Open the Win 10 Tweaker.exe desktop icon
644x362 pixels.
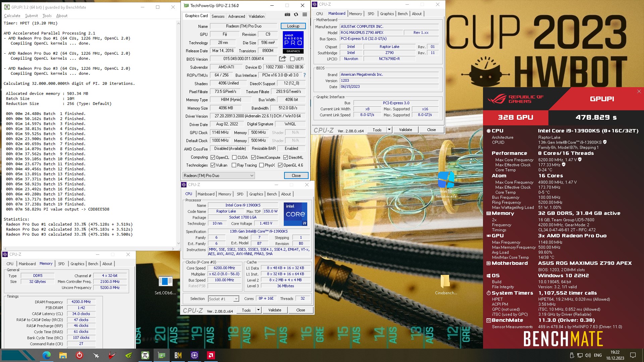pos(446,184)
